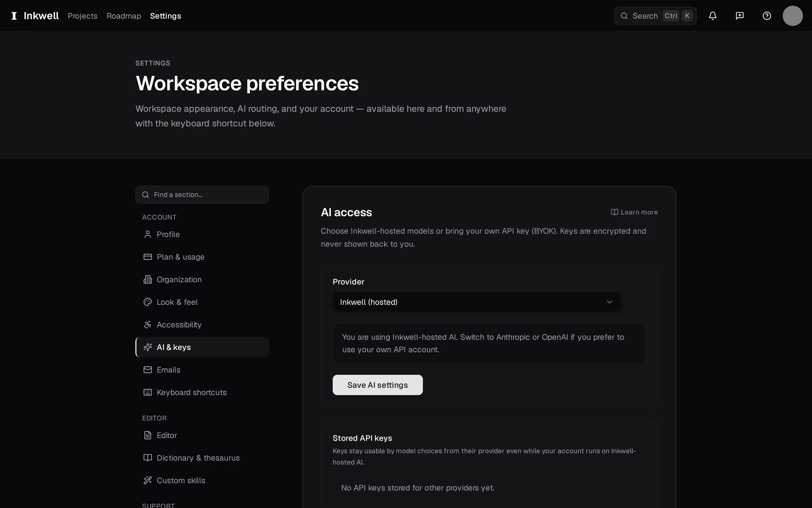
Task: Click the 'AI access' heading
Action: pyautogui.click(x=346, y=212)
